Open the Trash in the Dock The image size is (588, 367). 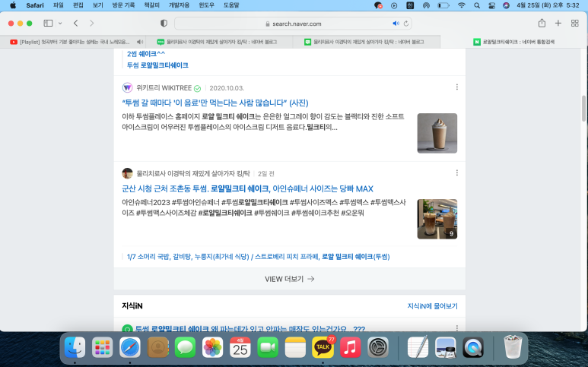click(x=513, y=347)
